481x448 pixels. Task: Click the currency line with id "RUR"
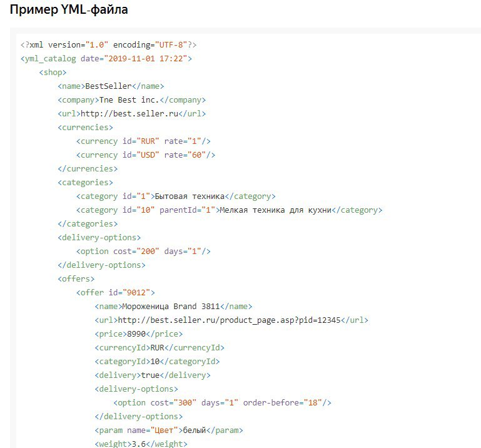click(143, 141)
